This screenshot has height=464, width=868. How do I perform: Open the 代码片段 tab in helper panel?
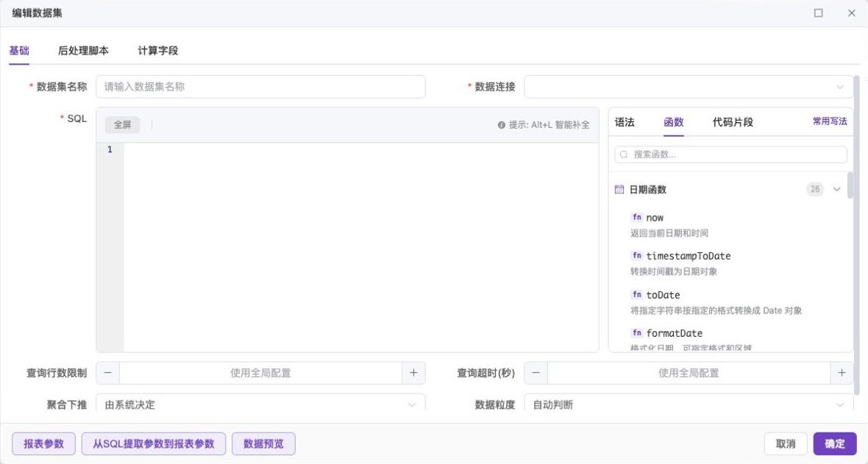733,122
